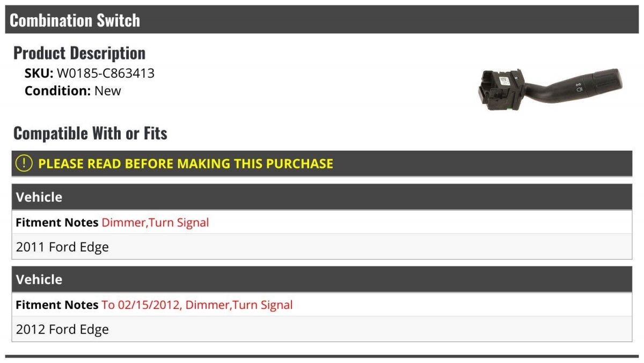Image resolution: width=644 pixels, height=363 pixels.
Task: Select the 2012 Ford Edge row
Action: 322,329
